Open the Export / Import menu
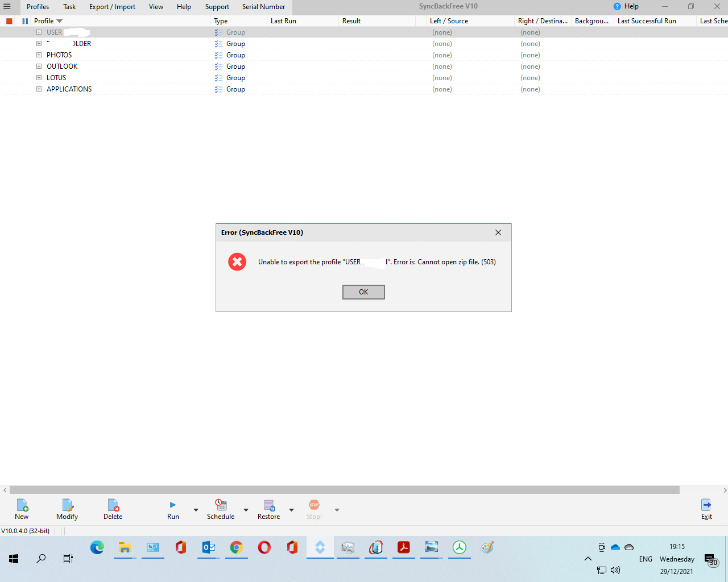Screen dimensions: 728x582 click(x=112, y=7)
